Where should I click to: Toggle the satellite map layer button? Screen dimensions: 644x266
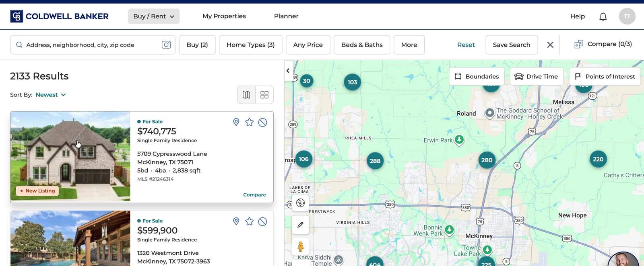pyautogui.click(x=300, y=203)
